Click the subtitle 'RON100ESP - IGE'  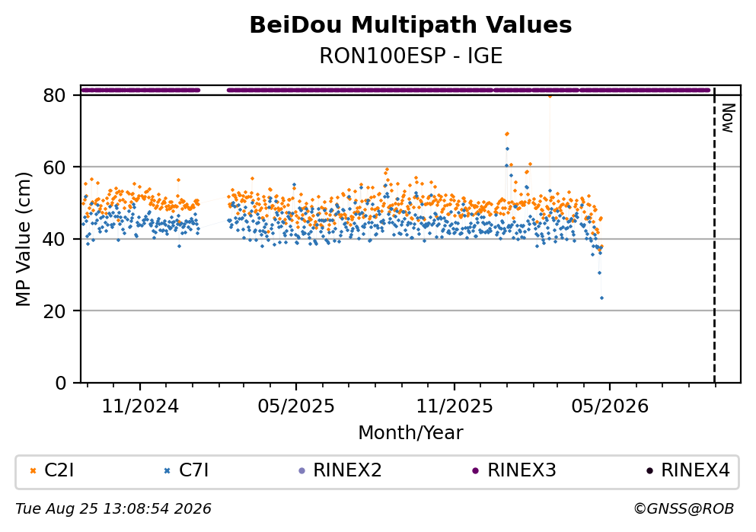(411, 56)
